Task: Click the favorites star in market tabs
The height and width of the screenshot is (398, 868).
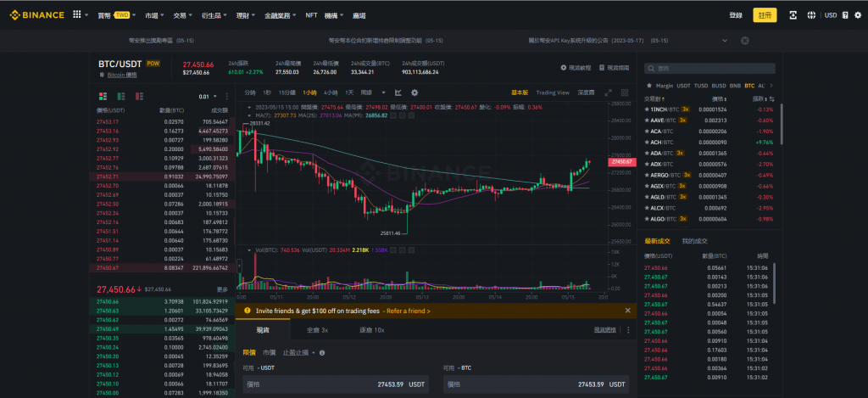Action: tap(649, 86)
